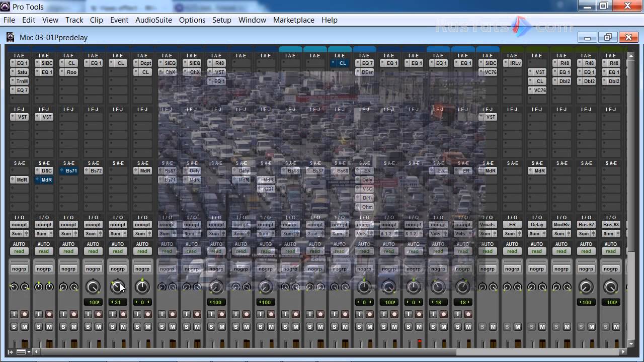
Task: Open the Marketplace menu
Action: click(x=293, y=20)
